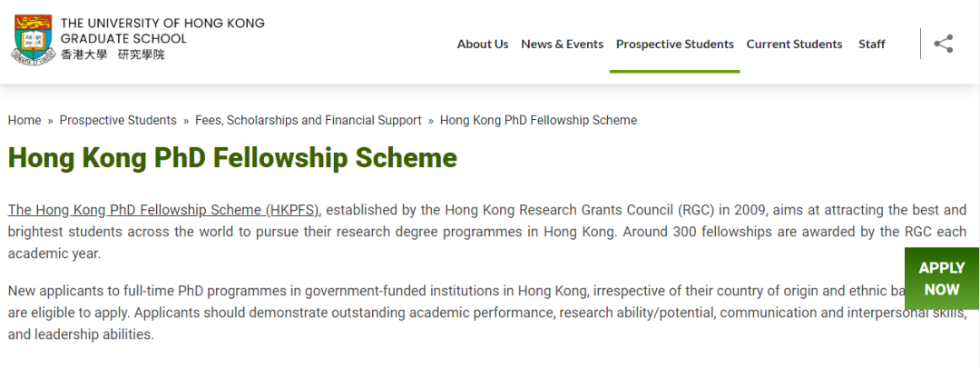
Task: Go to Home in the breadcrumb
Action: 24,120
